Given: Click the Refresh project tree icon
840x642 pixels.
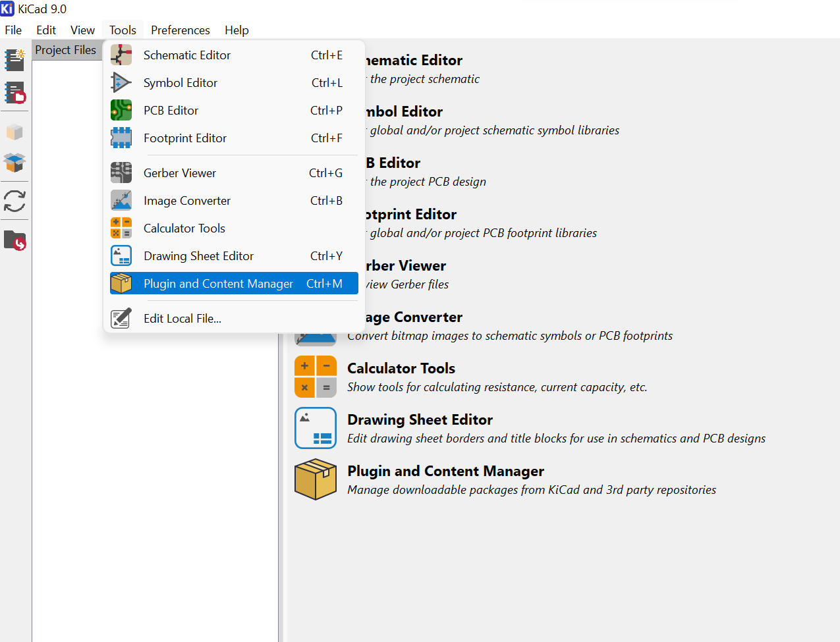Looking at the screenshot, I should [14, 201].
